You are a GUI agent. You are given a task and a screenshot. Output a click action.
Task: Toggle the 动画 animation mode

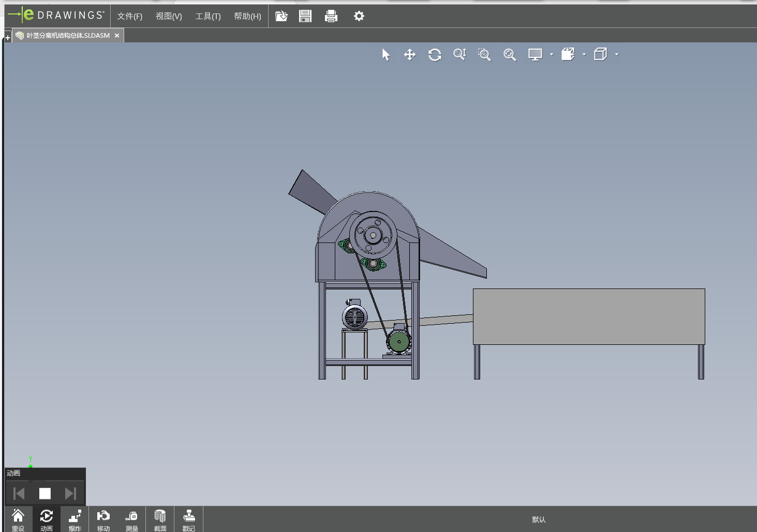(x=47, y=519)
